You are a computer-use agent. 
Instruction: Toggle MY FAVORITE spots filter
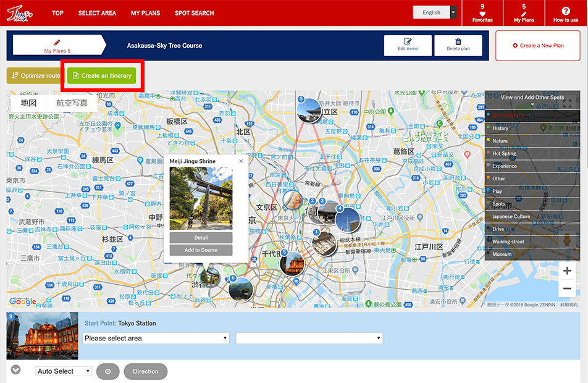[532, 116]
